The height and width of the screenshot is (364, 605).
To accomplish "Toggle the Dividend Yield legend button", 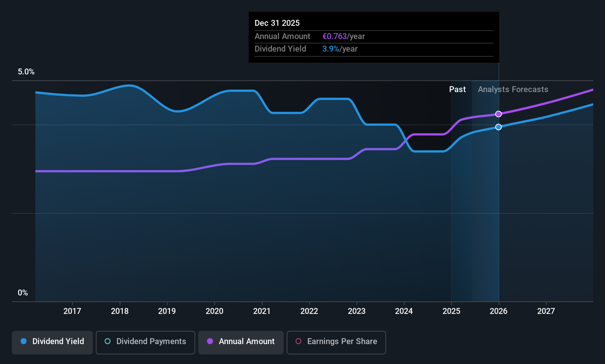I will (x=52, y=342).
